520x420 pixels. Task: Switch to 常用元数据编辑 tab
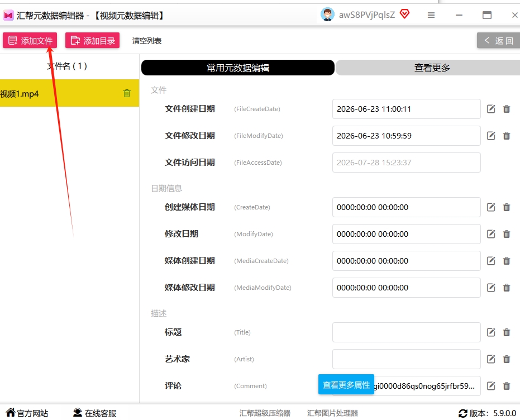[x=238, y=68]
